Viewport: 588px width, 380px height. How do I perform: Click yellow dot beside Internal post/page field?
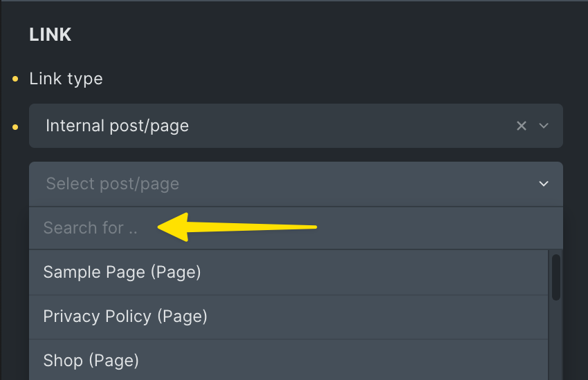coord(15,127)
